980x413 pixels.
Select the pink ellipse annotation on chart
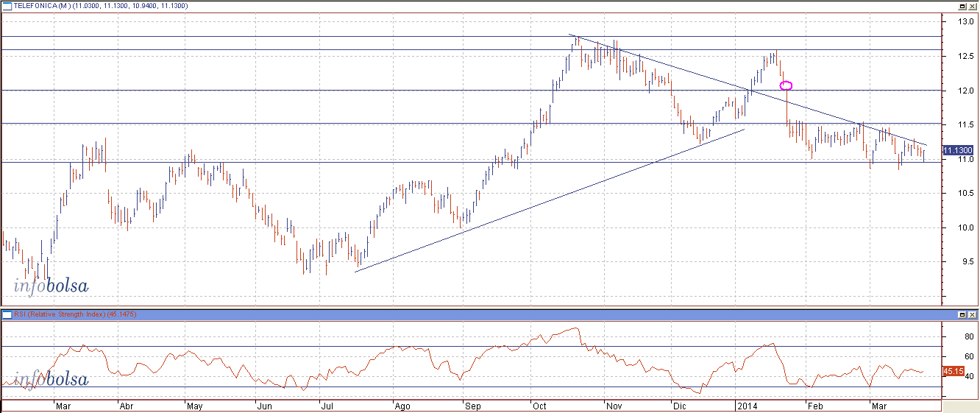click(786, 86)
